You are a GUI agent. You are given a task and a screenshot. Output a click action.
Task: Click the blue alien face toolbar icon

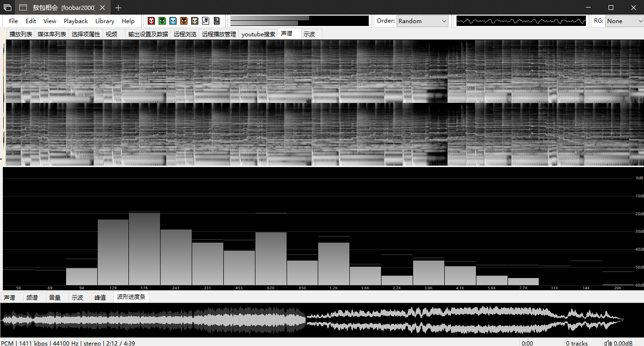[173, 21]
